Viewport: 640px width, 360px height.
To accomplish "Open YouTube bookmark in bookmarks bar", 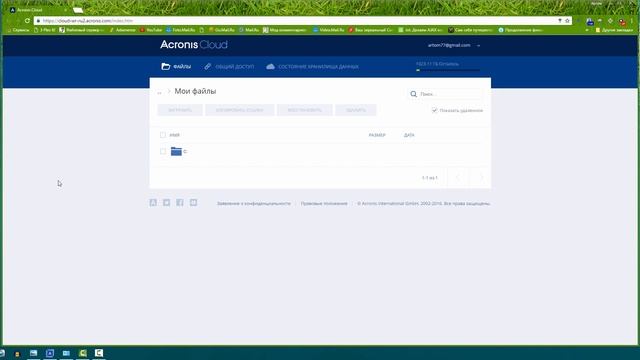I will click(151, 30).
